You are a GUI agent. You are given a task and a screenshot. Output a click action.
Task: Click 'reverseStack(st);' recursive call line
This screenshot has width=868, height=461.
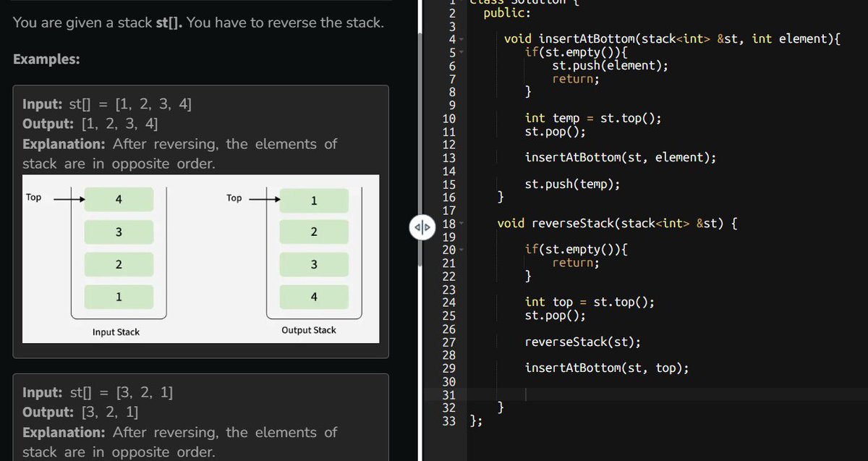point(583,342)
